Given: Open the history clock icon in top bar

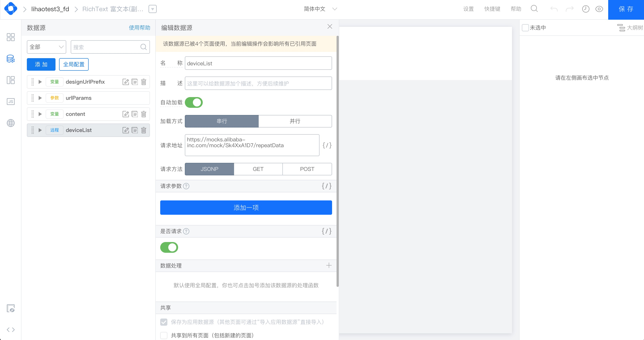Looking at the screenshot, I should tap(586, 9).
